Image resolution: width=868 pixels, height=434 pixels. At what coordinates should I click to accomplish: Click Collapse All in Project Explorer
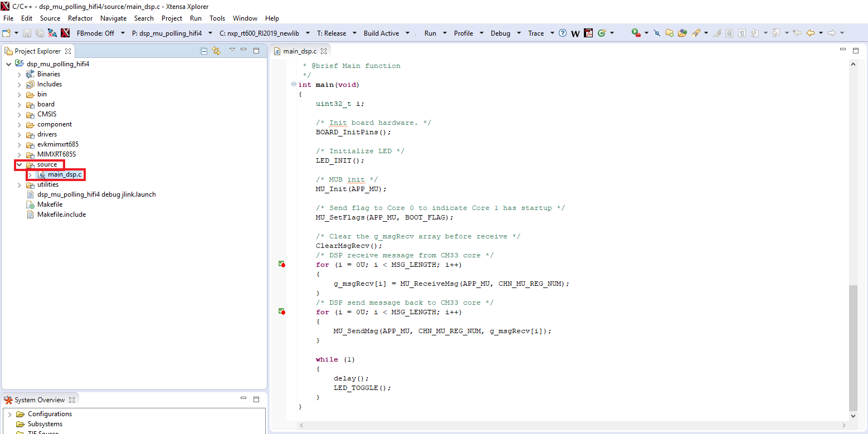point(204,51)
